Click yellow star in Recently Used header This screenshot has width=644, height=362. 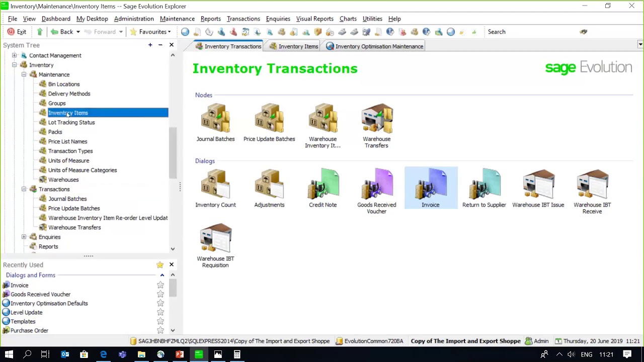coord(159,264)
